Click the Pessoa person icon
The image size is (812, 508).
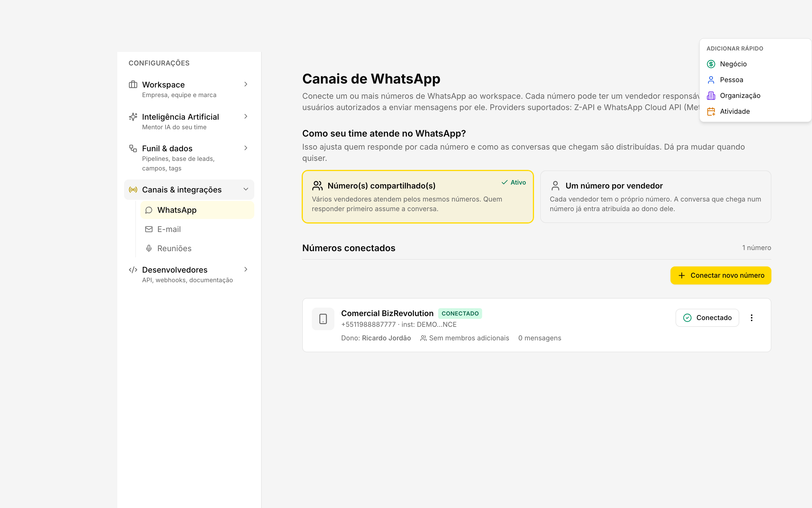pyautogui.click(x=711, y=80)
